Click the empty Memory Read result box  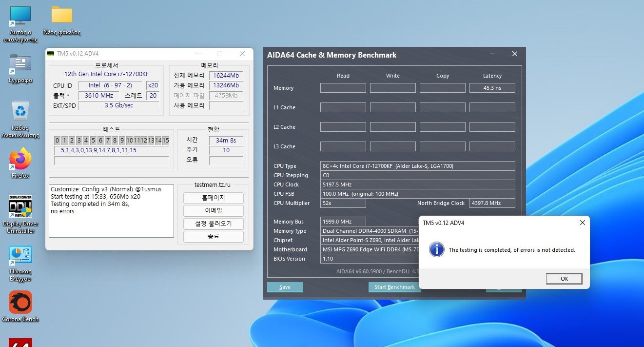(x=343, y=88)
